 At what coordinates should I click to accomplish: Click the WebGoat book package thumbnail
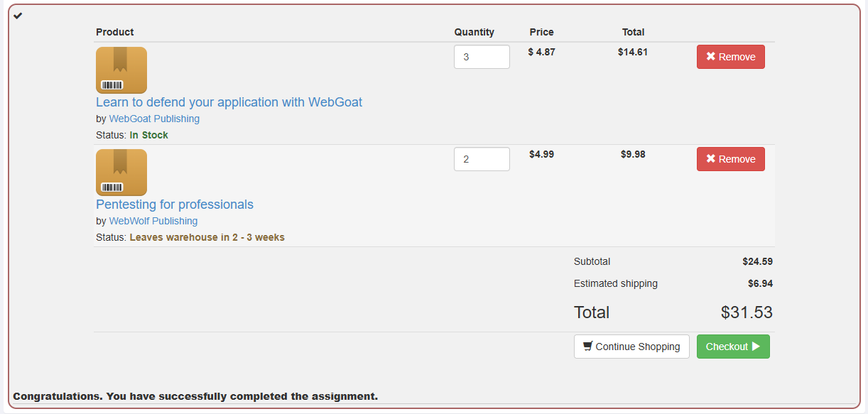[x=121, y=70]
